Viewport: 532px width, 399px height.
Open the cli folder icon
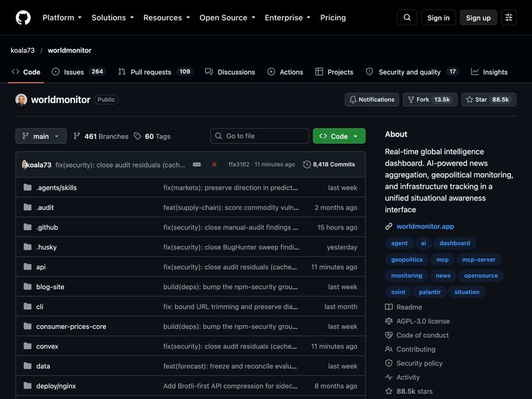click(27, 306)
